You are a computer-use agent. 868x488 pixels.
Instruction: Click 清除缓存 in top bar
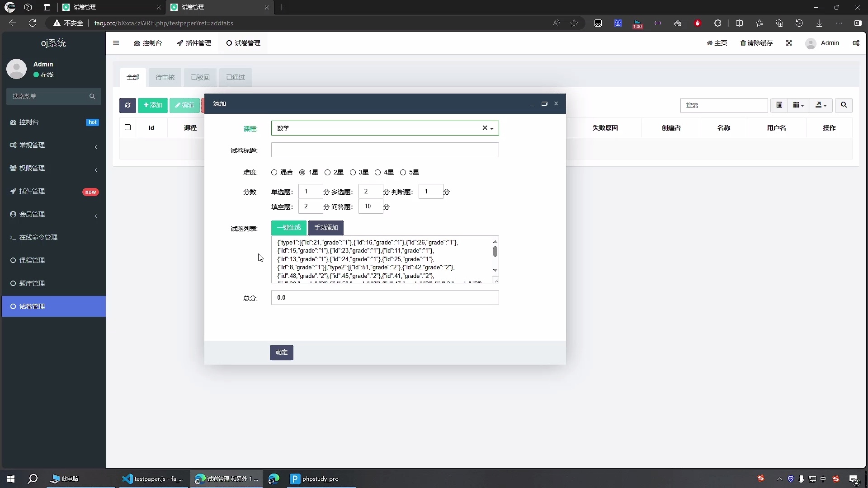756,43
